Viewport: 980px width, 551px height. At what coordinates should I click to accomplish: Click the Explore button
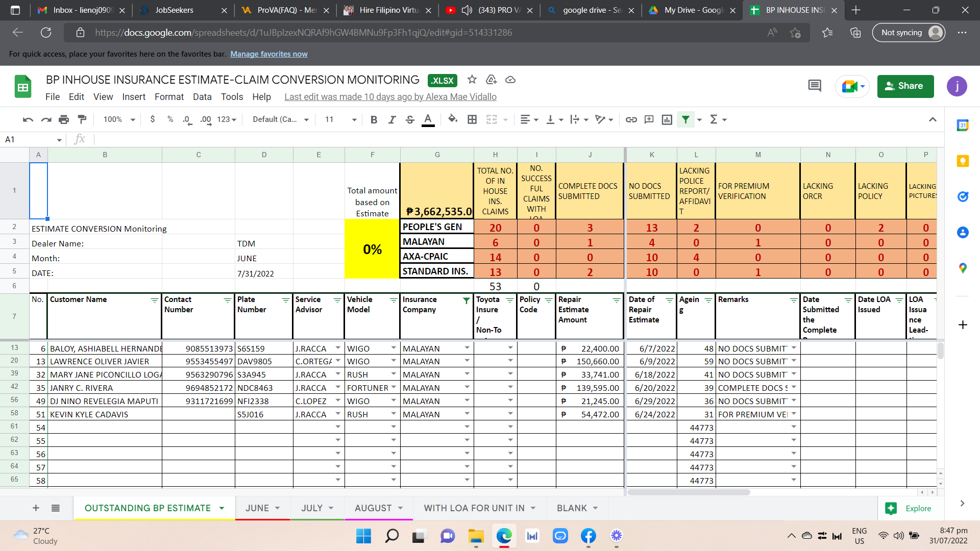coord(911,508)
